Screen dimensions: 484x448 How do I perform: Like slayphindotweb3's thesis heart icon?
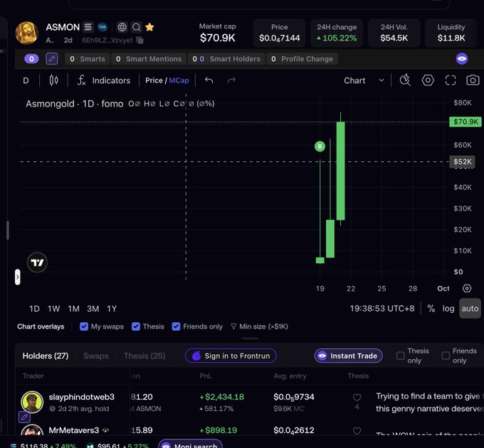point(357,397)
